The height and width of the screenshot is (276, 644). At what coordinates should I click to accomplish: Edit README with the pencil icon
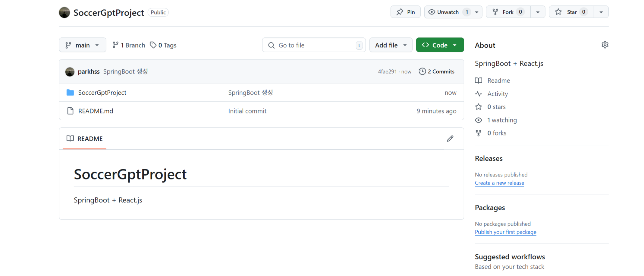pos(450,138)
